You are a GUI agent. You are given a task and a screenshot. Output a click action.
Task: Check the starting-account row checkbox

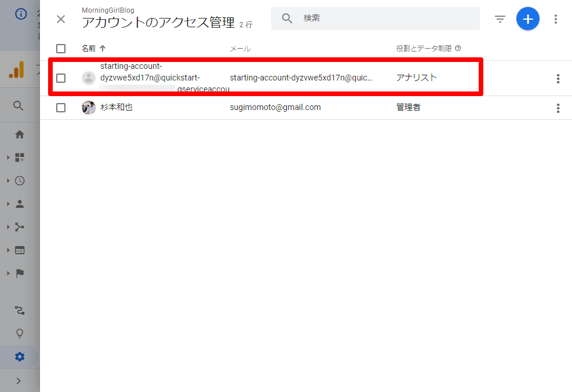[61, 78]
